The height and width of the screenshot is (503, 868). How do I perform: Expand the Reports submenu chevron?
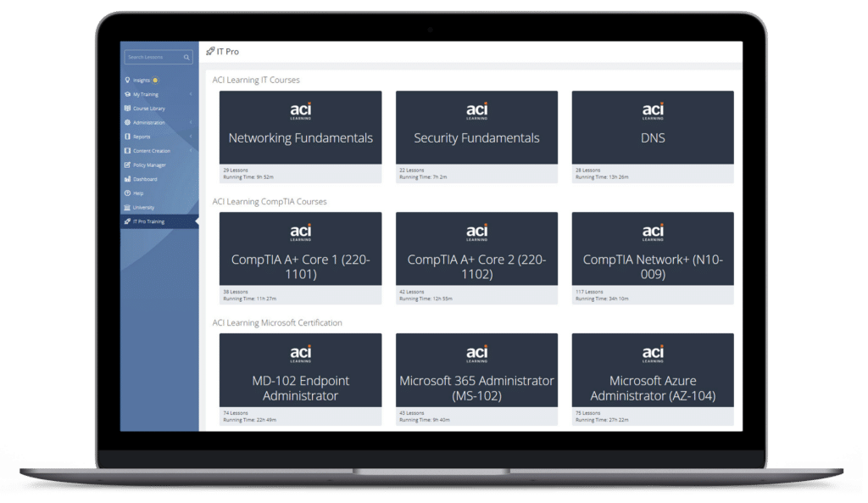click(x=191, y=137)
